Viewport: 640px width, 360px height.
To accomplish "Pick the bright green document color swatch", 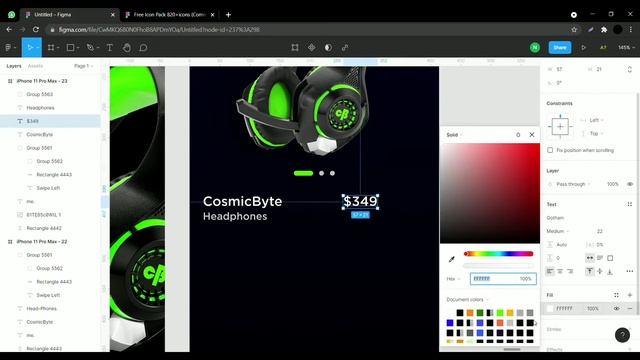I will 500,313.
